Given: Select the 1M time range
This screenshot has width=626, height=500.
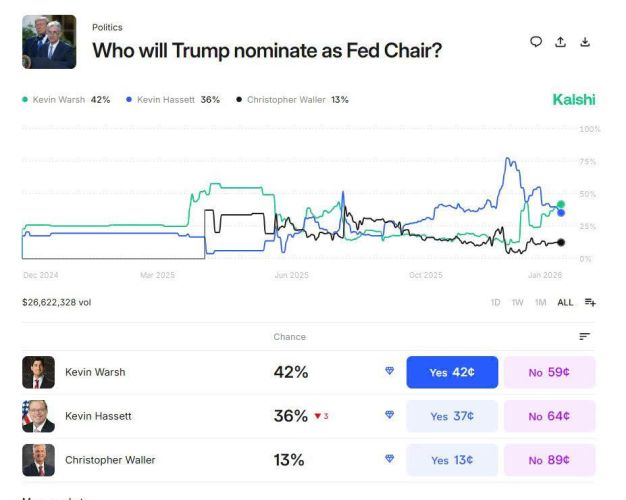Looking at the screenshot, I should coord(540,302).
